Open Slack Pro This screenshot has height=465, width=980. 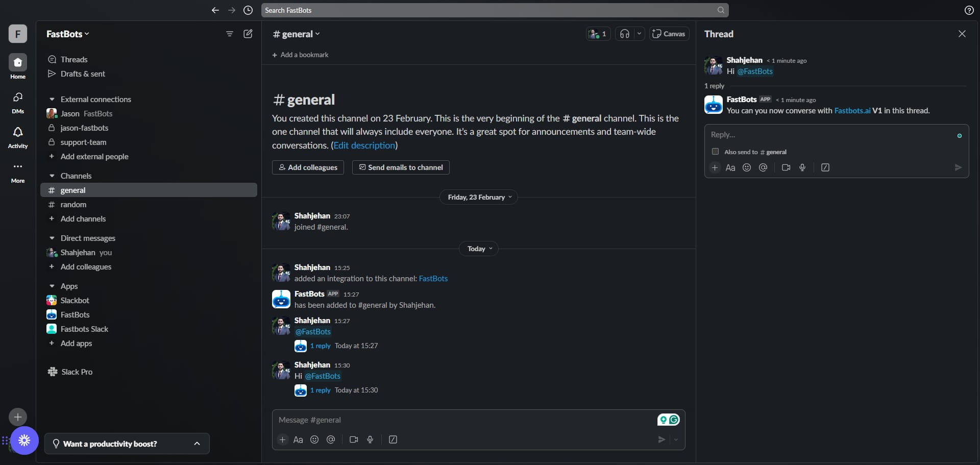70,372
